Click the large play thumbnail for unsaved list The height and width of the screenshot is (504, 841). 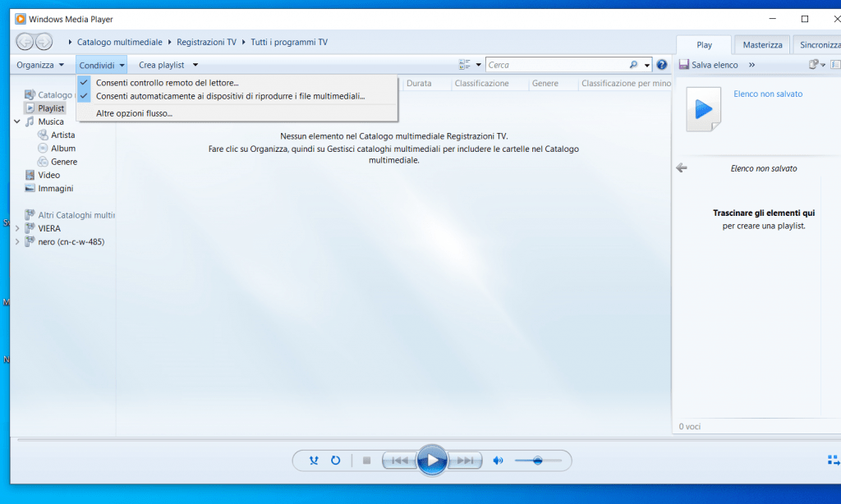[x=704, y=109]
